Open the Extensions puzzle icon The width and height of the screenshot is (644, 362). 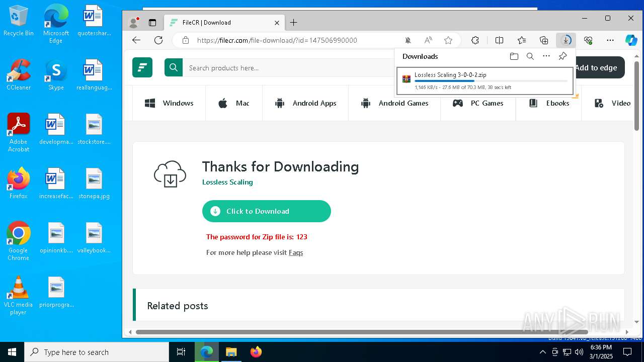click(475, 40)
